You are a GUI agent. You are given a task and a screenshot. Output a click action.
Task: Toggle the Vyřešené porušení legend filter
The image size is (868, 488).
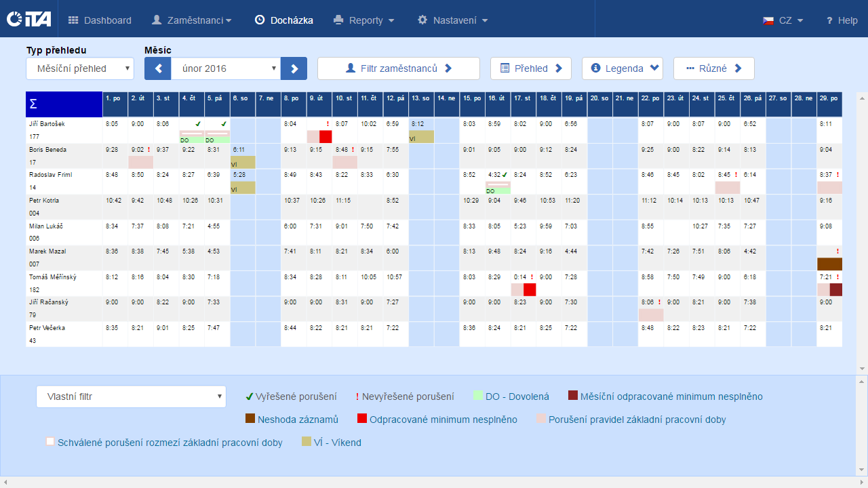point(291,396)
